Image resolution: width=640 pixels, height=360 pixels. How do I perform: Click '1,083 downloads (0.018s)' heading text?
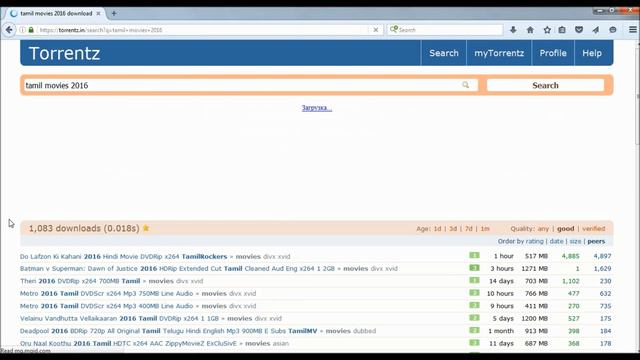[84, 228]
